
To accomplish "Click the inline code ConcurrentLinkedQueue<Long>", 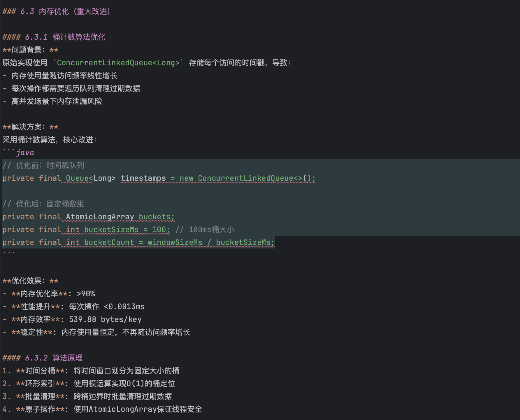I will [118, 63].
